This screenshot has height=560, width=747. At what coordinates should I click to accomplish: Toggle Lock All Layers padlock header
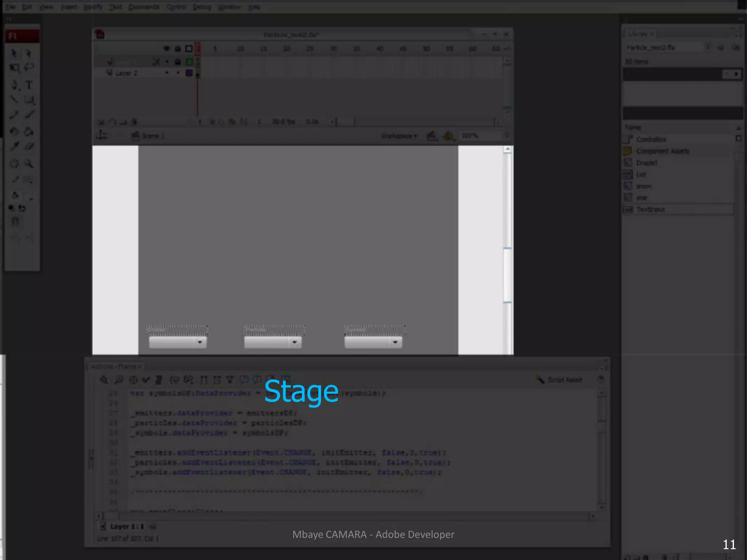click(178, 48)
